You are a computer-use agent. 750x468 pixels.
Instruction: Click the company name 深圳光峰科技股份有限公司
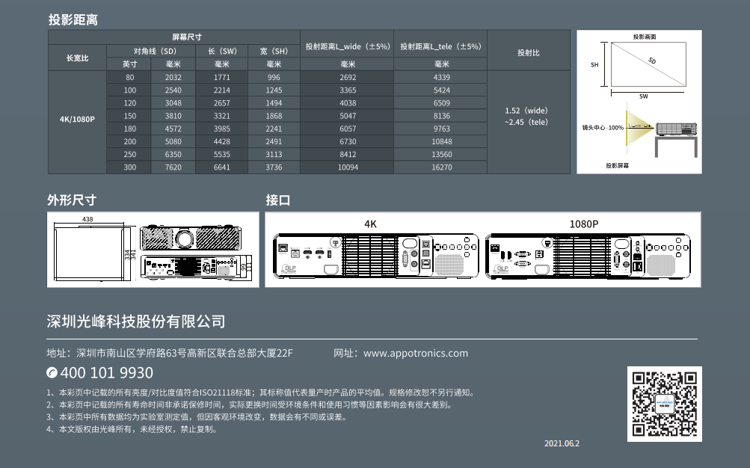pos(136,322)
